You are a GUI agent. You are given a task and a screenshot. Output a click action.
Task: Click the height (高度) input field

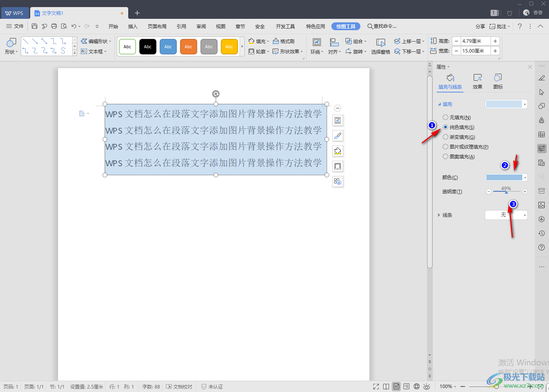click(476, 41)
